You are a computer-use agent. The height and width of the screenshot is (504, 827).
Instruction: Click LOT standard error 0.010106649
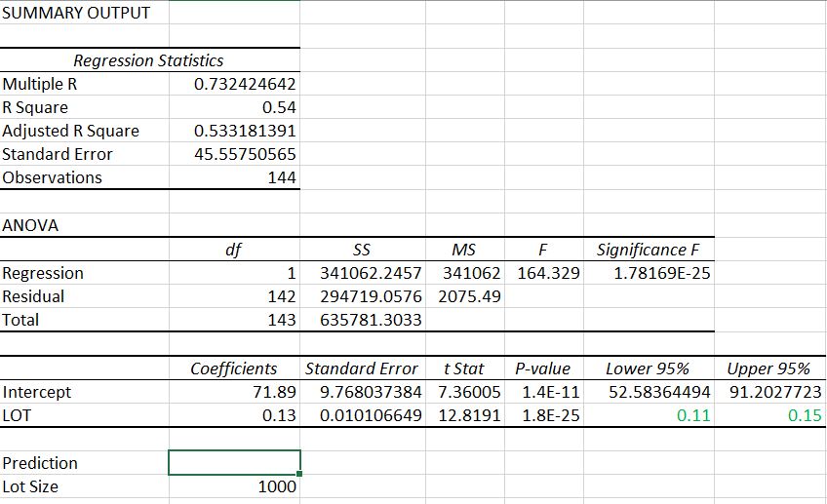[x=371, y=415]
